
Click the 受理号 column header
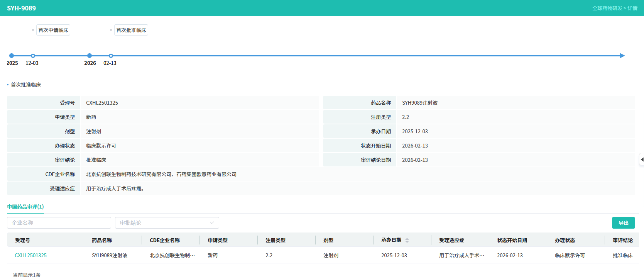[x=23, y=240]
